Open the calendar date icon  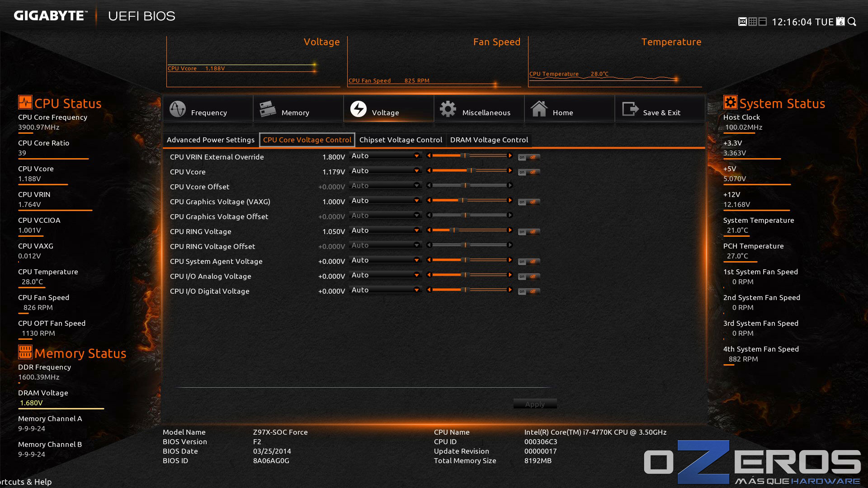point(840,22)
